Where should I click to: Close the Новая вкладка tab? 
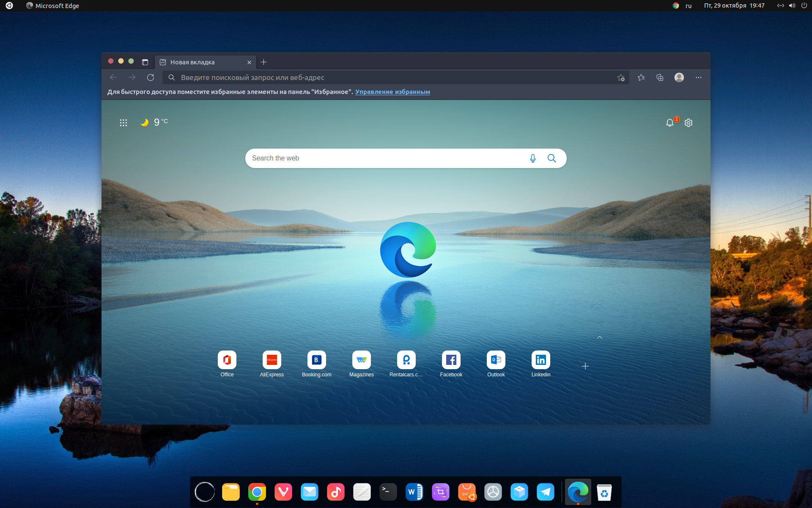pyautogui.click(x=249, y=62)
